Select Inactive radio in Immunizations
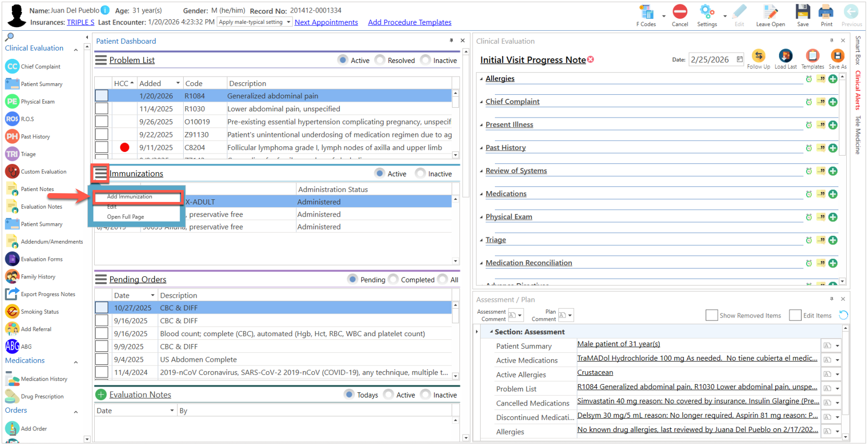This screenshot has height=445, width=868. [x=420, y=173]
